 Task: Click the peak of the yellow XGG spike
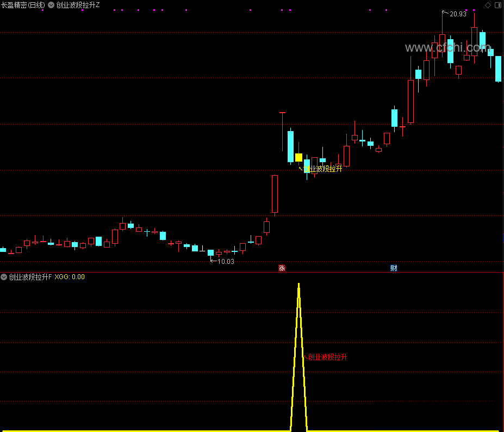299,285
